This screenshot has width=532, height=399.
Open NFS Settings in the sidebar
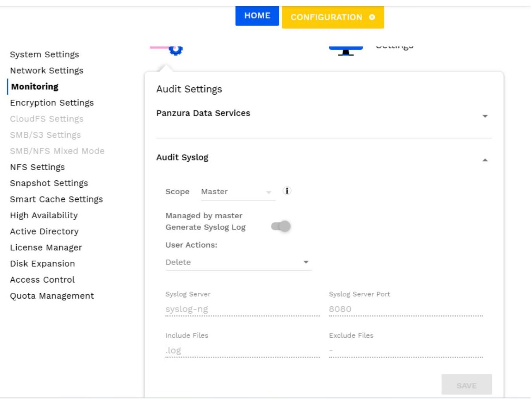(38, 167)
